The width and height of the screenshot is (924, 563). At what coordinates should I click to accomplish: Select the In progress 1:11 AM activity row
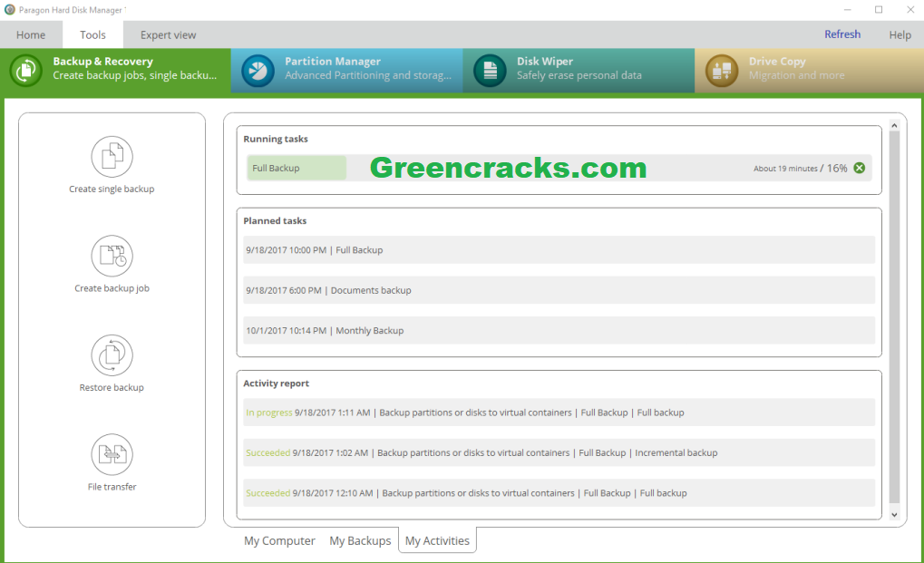tap(559, 413)
